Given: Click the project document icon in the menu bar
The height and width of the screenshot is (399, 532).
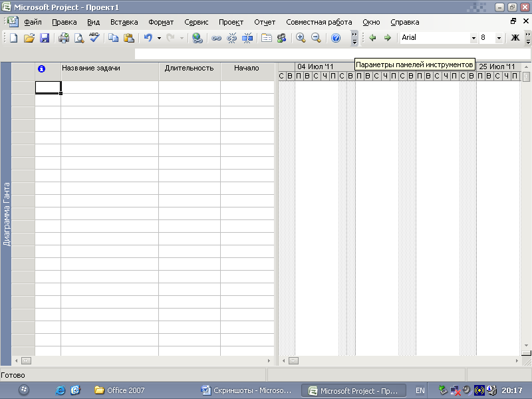Looking at the screenshot, I should [x=13, y=22].
